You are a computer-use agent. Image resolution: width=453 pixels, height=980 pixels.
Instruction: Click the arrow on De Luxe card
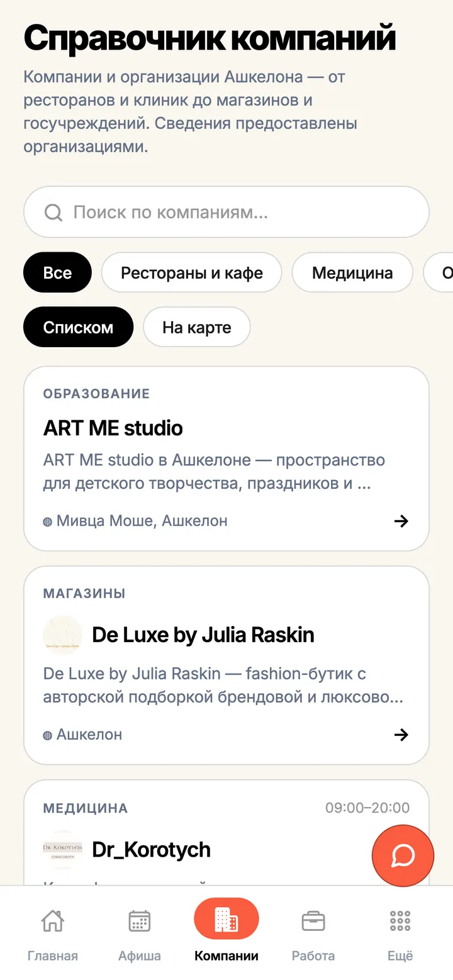point(401,735)
